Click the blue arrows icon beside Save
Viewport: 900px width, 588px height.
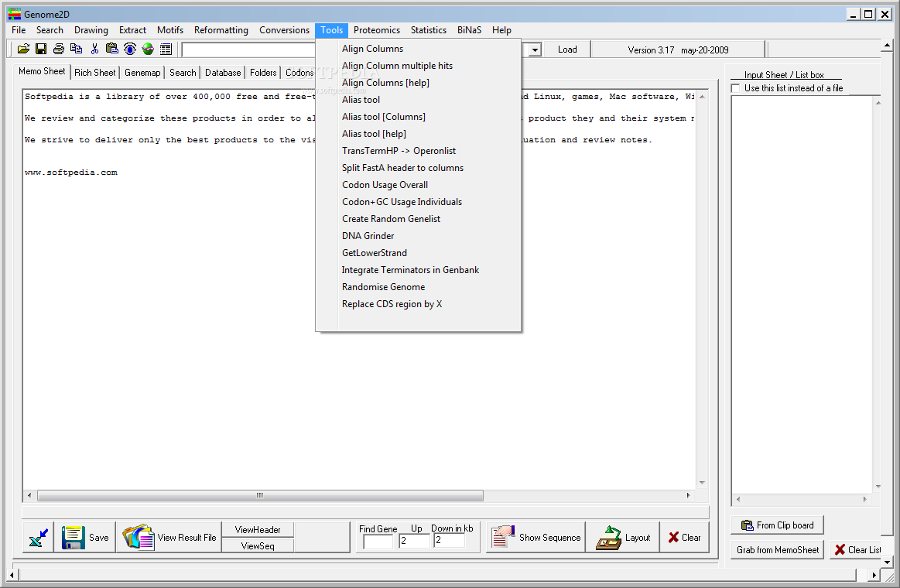(39, 538)
